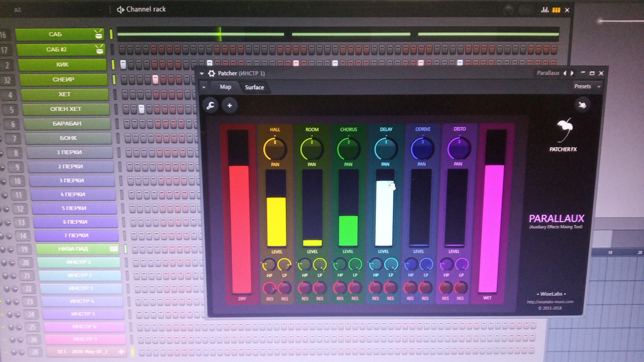Click the ODRIVE pan knob
Screen dimensions: 644x362
click(422, 149)
